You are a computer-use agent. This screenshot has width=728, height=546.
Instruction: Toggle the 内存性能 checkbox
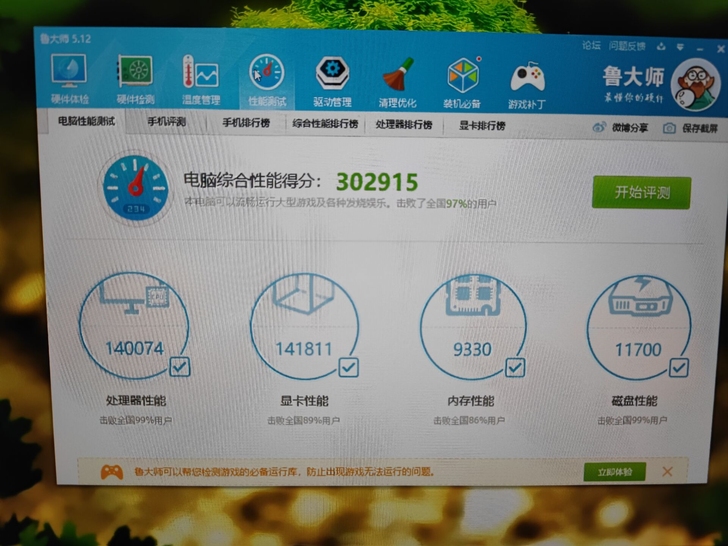pyautogui.click(x=515, y=368)
